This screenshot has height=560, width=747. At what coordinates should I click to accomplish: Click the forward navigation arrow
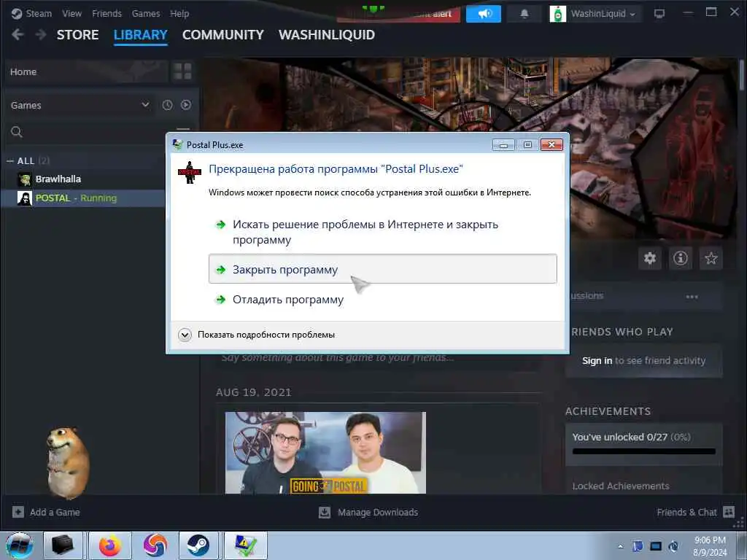[41, 34]
